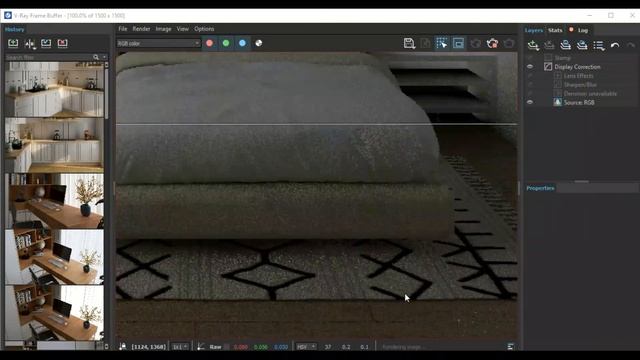Select desk with flower vase thumbnail

(54, 201)
